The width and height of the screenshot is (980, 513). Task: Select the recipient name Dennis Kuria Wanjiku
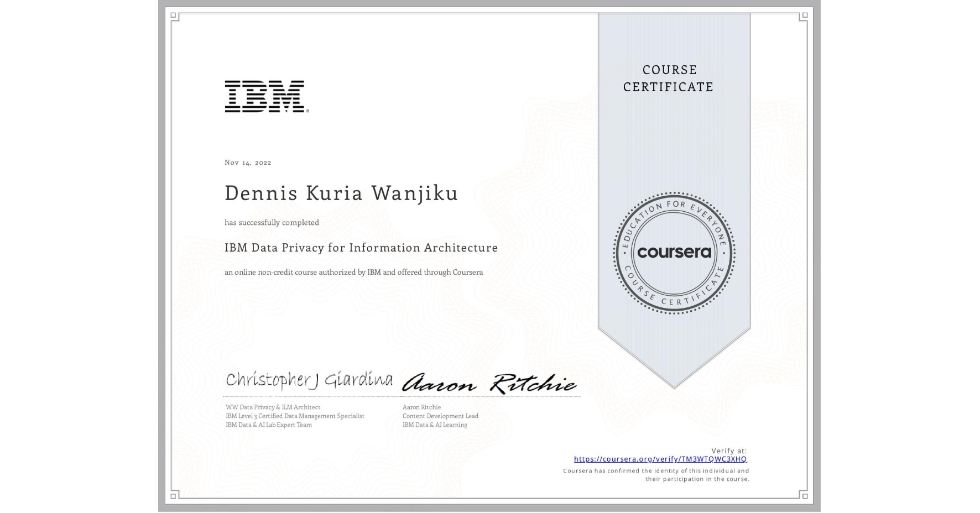[341, 193]
